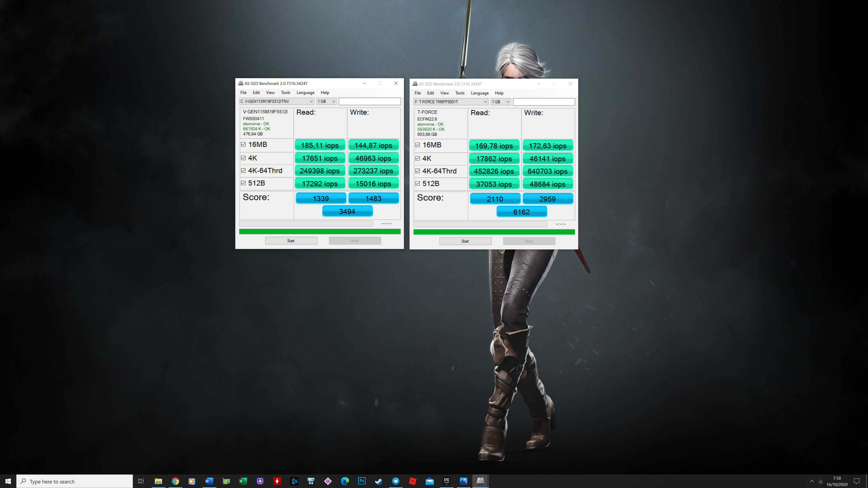Viewport: 868px width, 488px height.
Task: Open the Tools menu in V-GEN window
Action: pos(285,93)
